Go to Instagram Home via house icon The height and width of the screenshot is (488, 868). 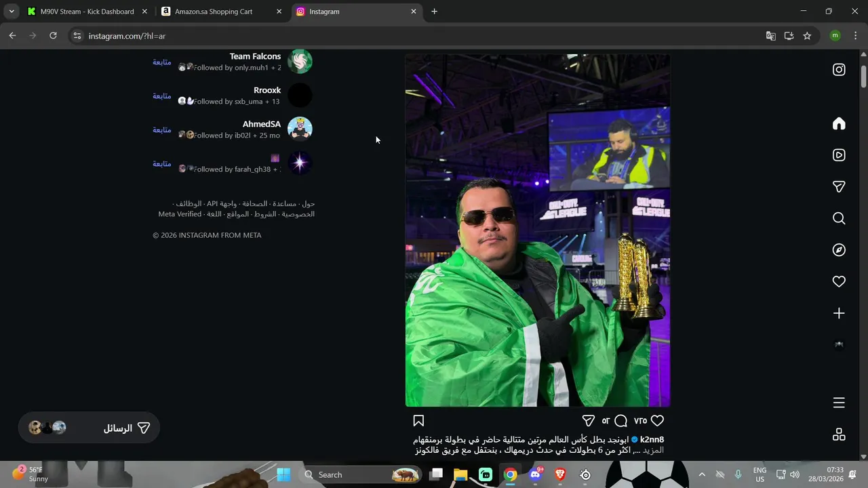839,123
